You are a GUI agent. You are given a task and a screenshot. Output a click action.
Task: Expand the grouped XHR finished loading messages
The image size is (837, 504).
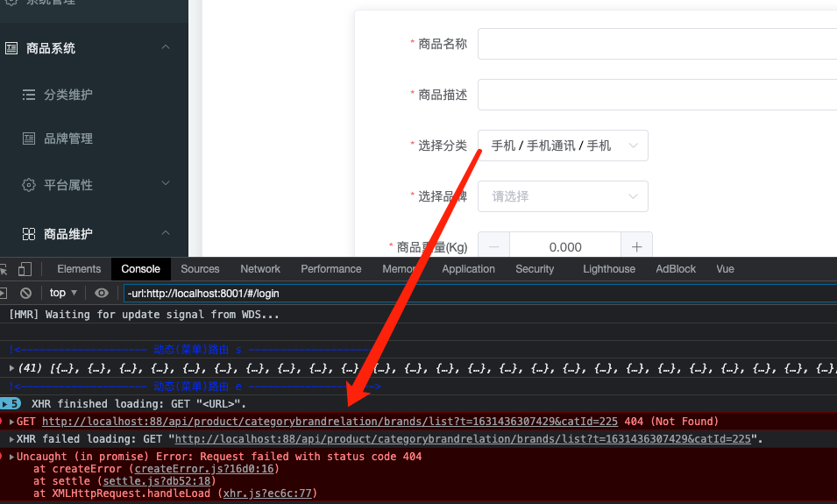(x=11, y=403)
